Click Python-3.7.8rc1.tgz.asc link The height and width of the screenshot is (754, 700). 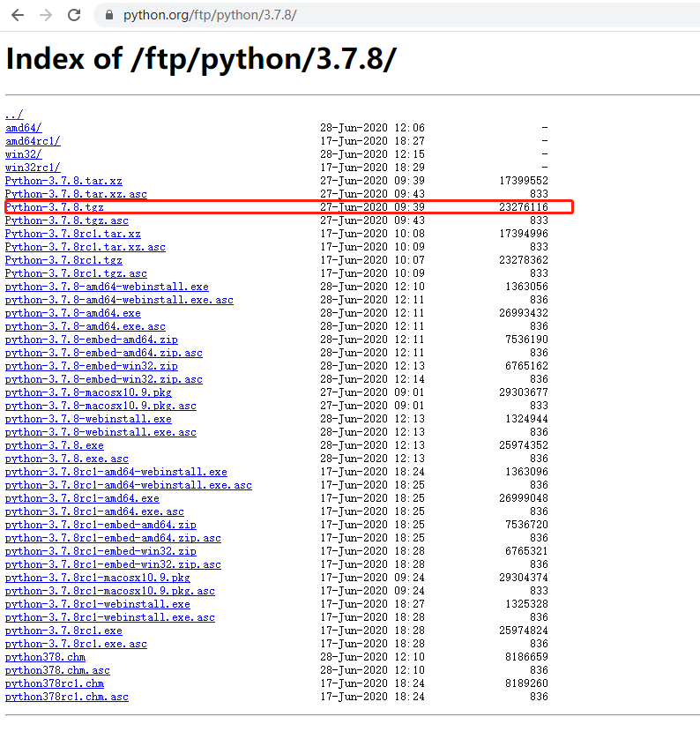point(76,273)
